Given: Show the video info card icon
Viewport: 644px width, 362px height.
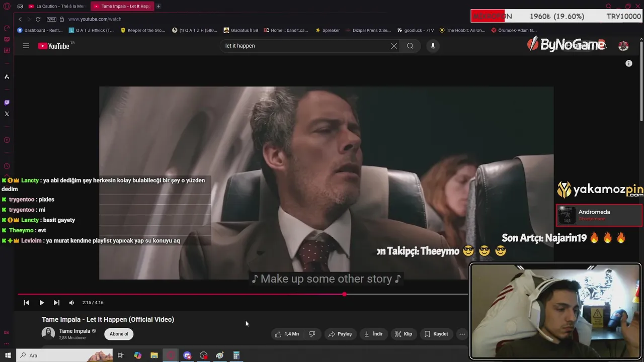Looking at the screenshot, I should 628,63.
